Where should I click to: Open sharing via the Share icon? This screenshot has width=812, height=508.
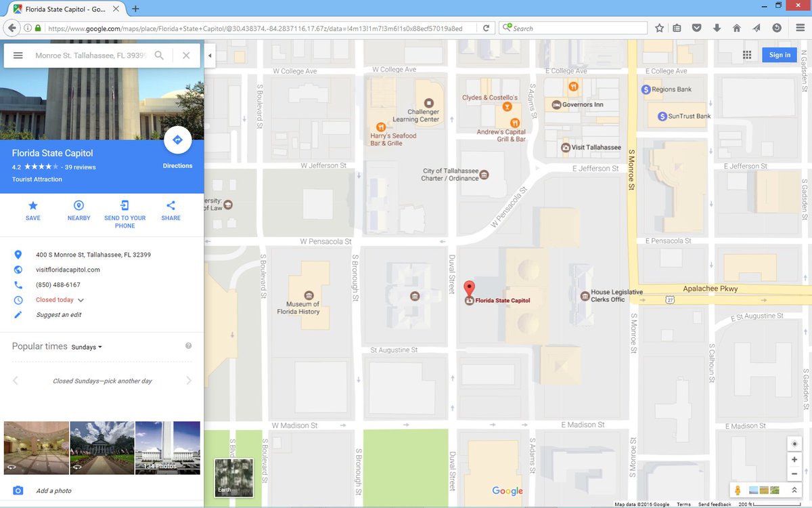[170, 207]
